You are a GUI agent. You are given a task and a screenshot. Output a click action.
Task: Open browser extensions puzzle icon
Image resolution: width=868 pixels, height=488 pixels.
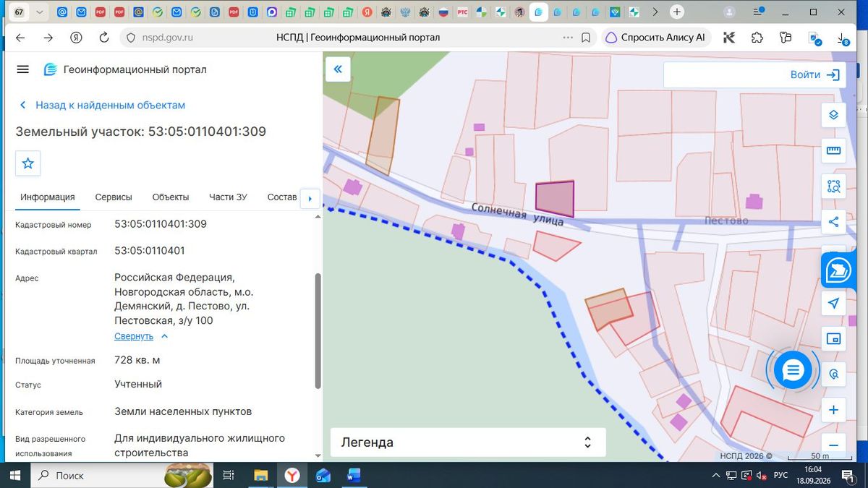tap(757, 38)
